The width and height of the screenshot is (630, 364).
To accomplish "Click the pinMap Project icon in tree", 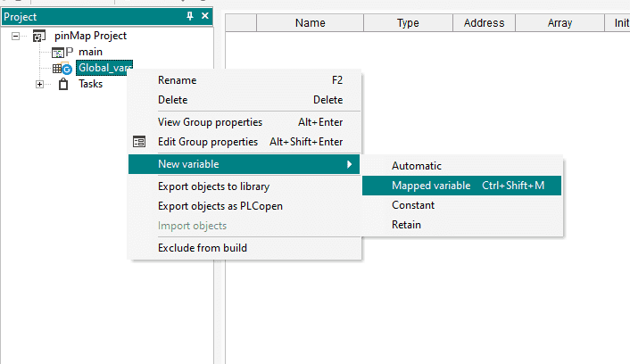I will [38, 36].
